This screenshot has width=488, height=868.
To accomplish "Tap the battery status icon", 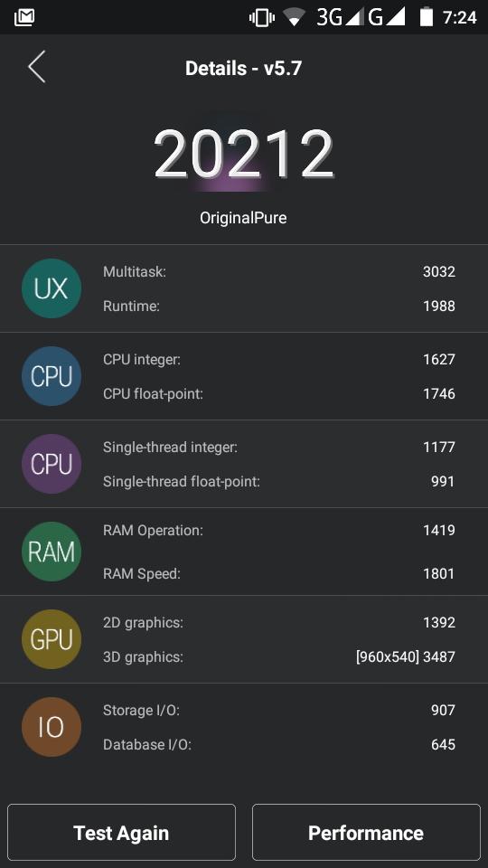I will point(426,17).
